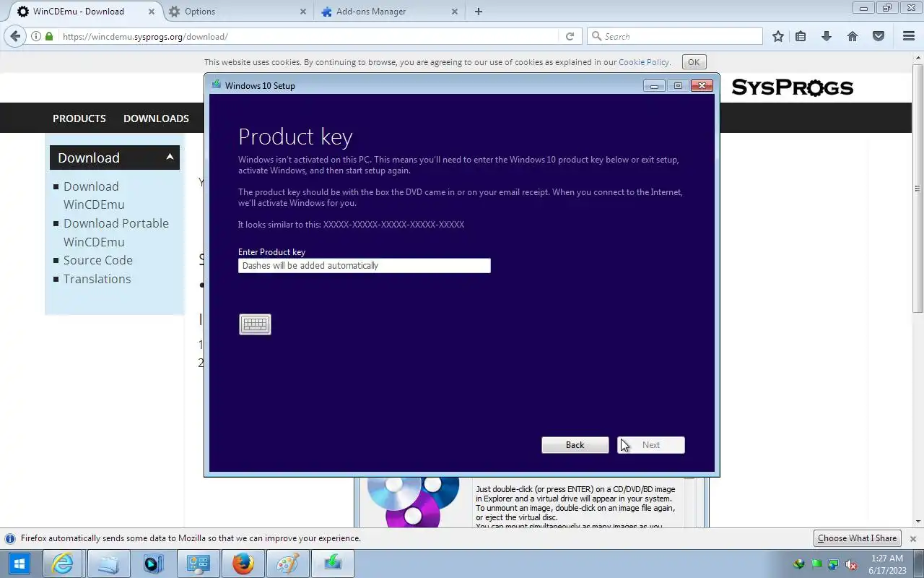The image size is (924, 578).
Task: Click Choose What I Share button
Action: click(857, 538)
